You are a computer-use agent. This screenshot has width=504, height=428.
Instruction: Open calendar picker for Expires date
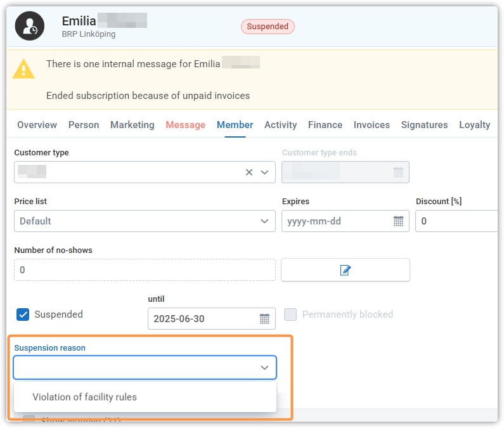398,221
